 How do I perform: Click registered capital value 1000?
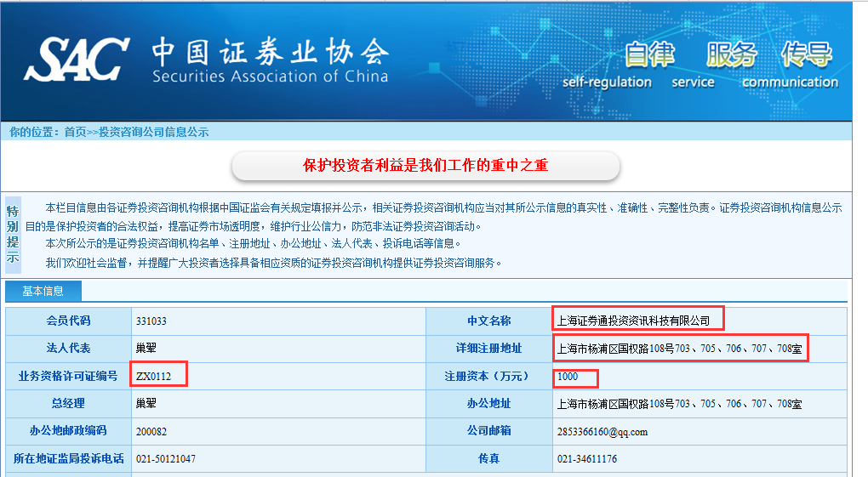click(x=568, y=377)
